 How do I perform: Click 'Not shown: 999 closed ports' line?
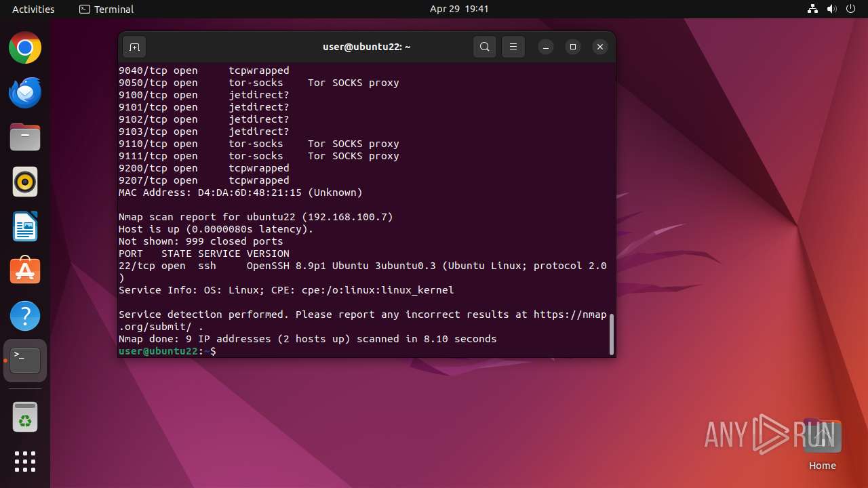point(201,241)
